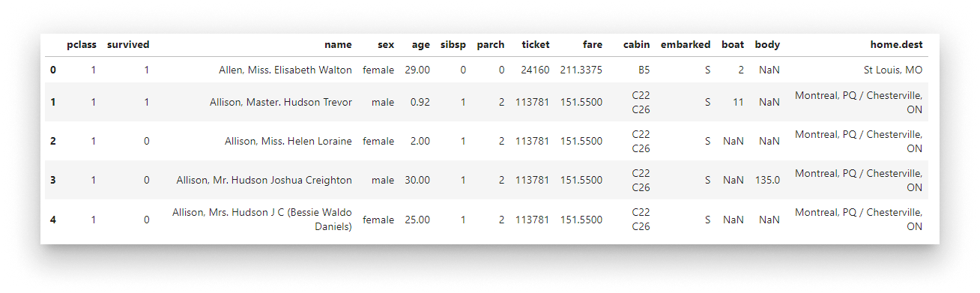Viewport: 980px width, 293px height.
Task: Click fare value 211.3375
Action: coord(581,70)
